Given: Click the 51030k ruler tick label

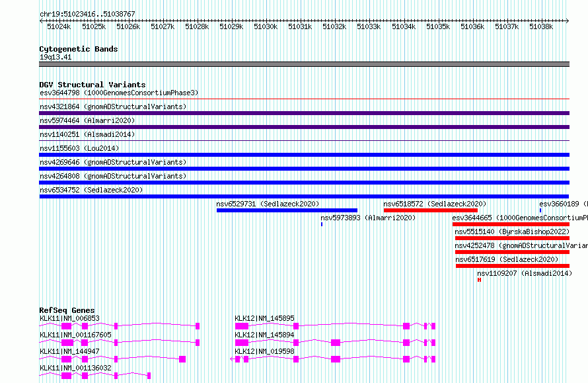Looking at the screenshot, I should 266,26.
